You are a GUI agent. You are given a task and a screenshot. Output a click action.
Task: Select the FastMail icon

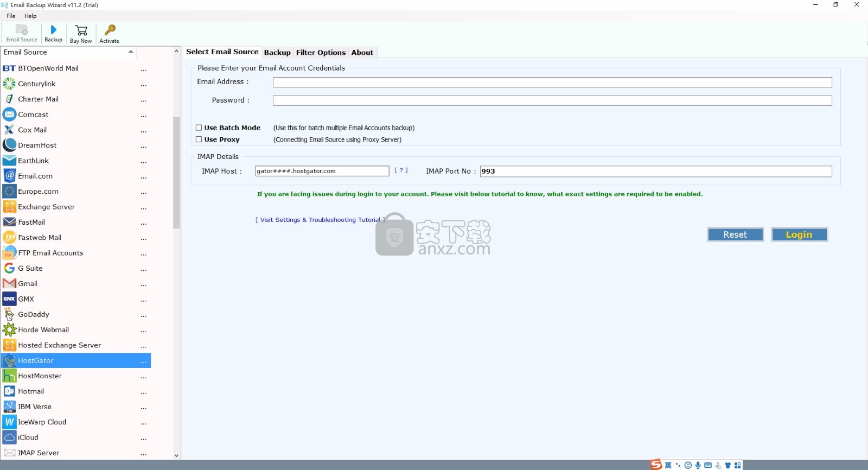pyautogui.click(x=9, y=222)
